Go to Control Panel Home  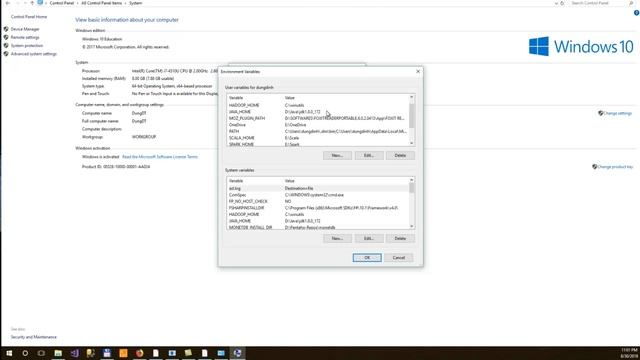tap(29, 17)
